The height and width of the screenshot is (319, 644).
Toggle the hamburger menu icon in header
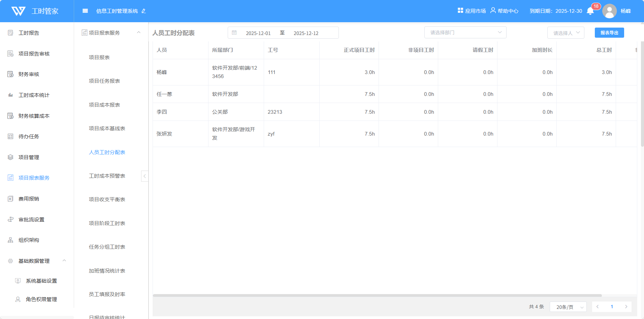(x=85, y=11)
